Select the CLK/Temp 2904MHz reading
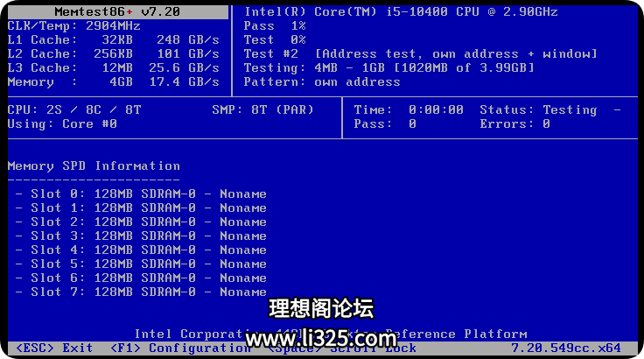 [73, 26]
